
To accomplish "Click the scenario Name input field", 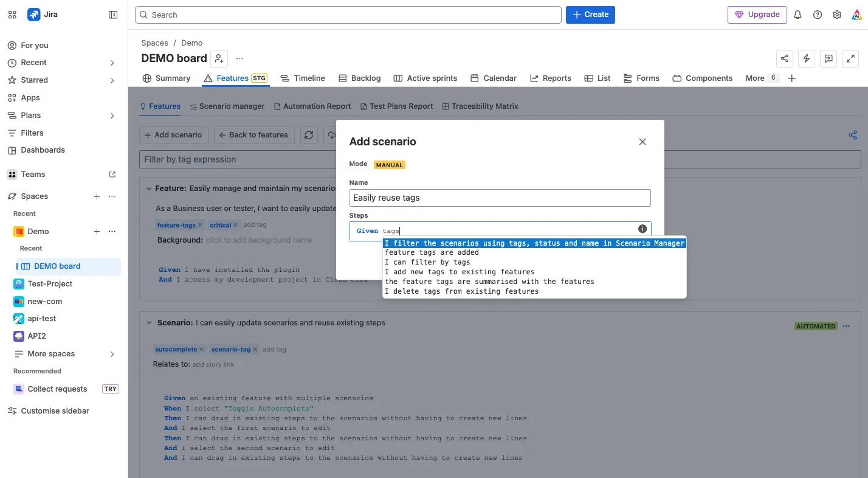I will click(500, 198).
